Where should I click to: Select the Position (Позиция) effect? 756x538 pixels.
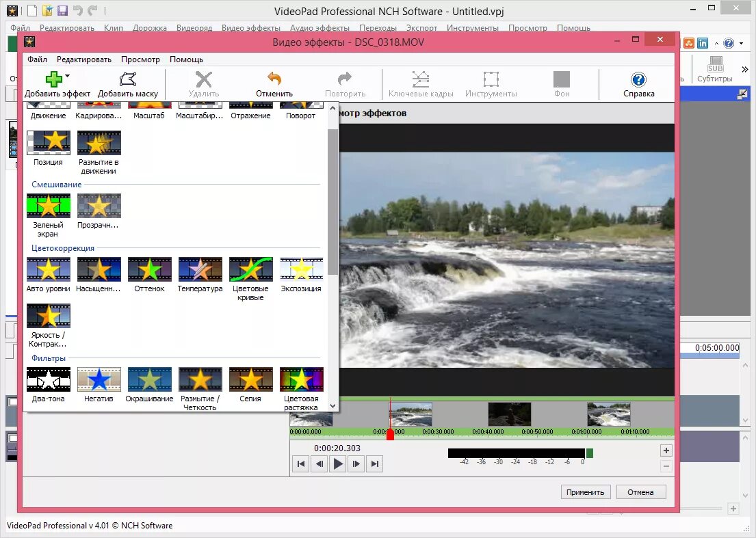tap(48, 148)
